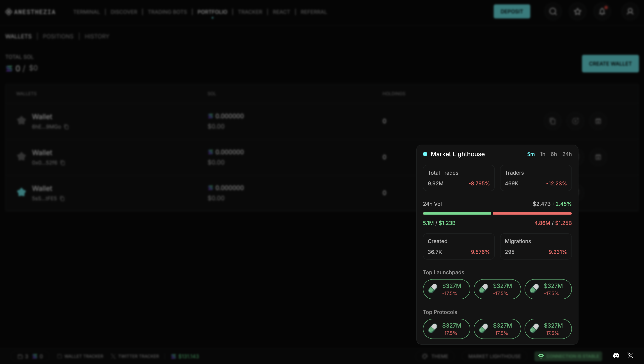
Task: Open the Portfolio nav tab
Action: [212, 12]
